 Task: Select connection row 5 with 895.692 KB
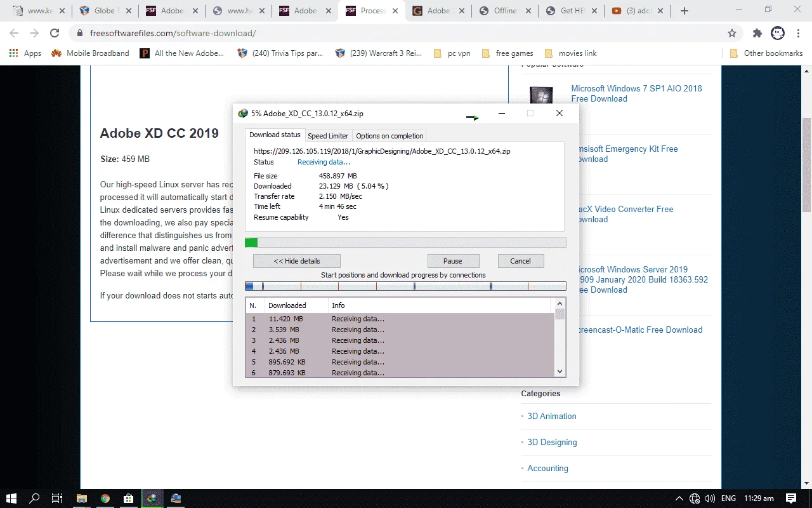point(400,362)
